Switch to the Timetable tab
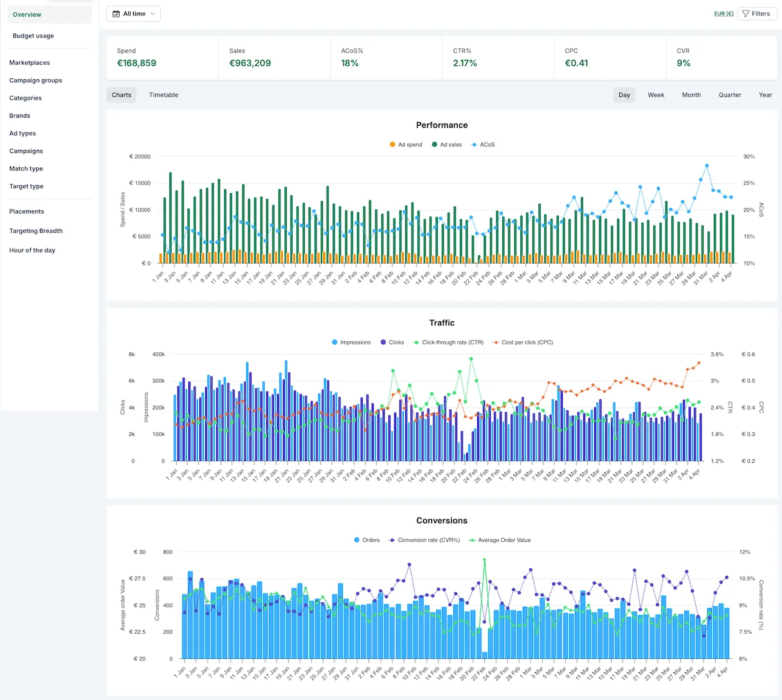This screenshot has width=782, height=700. [163, 95]
